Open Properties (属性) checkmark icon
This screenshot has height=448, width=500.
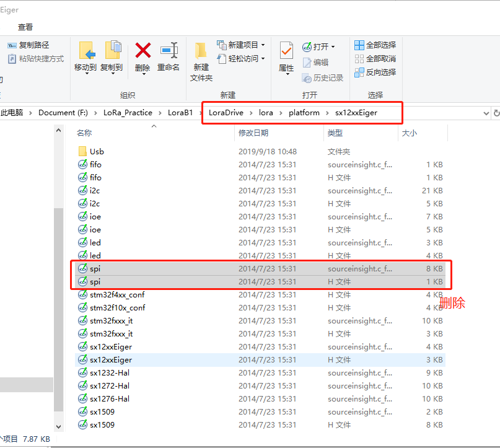click(x=286, y=50)
